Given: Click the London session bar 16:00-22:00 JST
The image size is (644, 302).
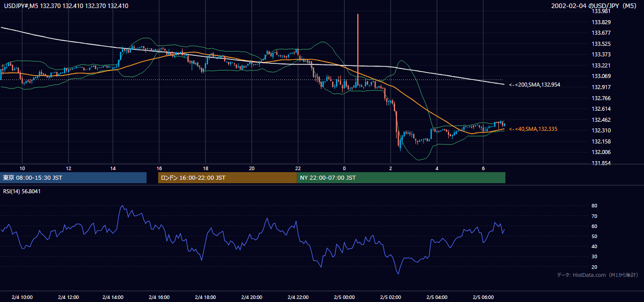Looking at the screenshot, I should pos(227,178).
